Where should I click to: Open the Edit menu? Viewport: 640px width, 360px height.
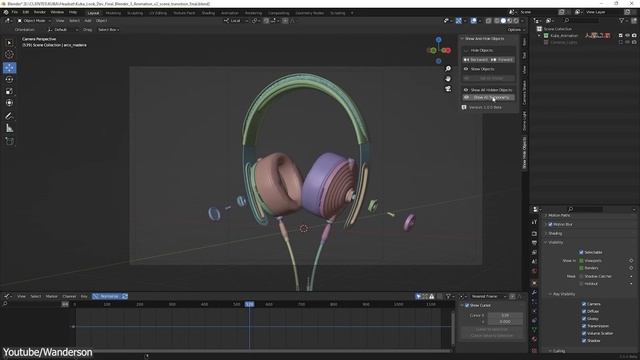click(26, 12)
